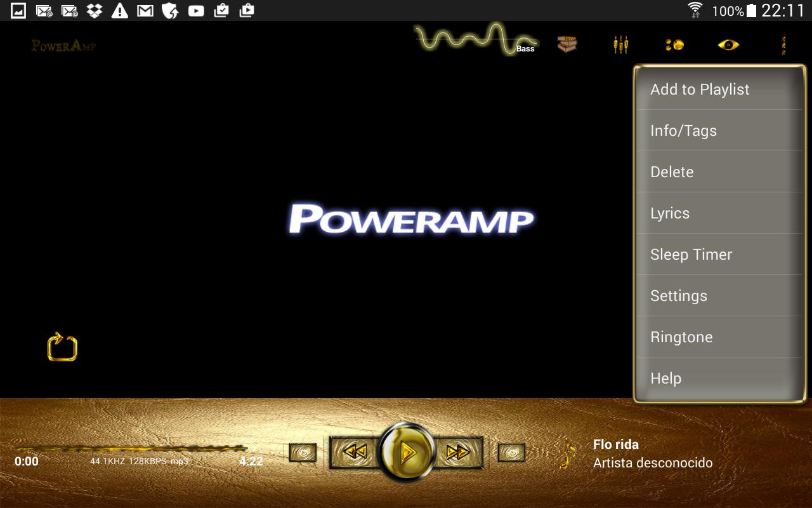812x508 pixels.
Task: Open the warning triangle notification
Action: 120,10
